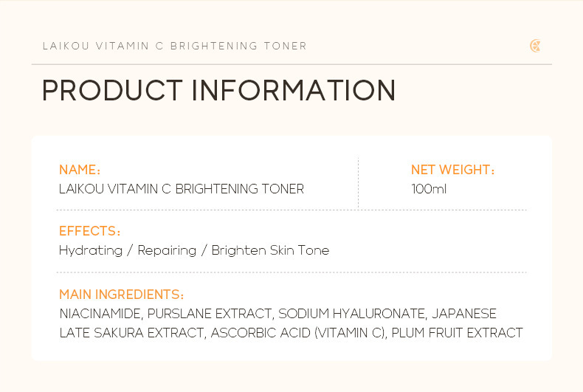Select the EFFECTS: label

[x=89, y=232]
